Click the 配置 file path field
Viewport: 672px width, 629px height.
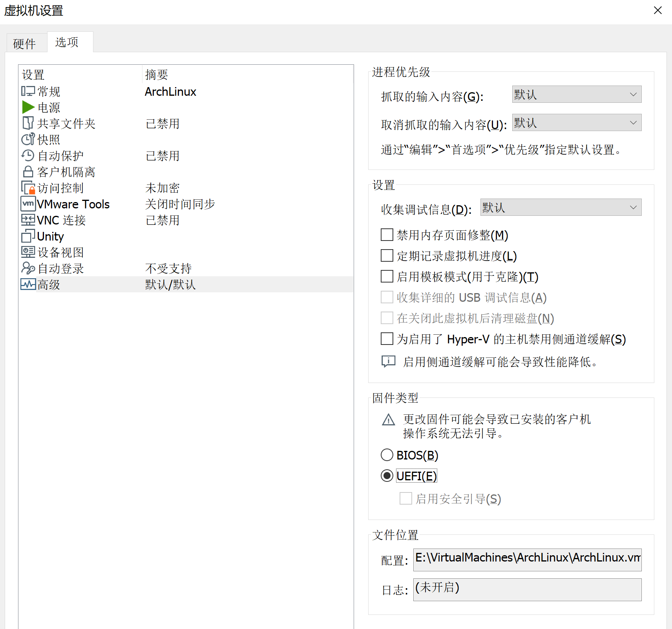coord(527,560)
